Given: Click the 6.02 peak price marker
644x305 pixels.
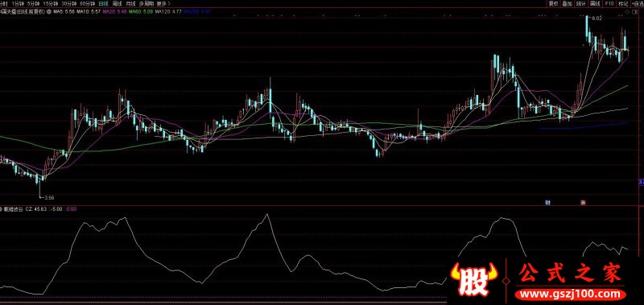Looking at the screenshot, I should pos(597,18).
